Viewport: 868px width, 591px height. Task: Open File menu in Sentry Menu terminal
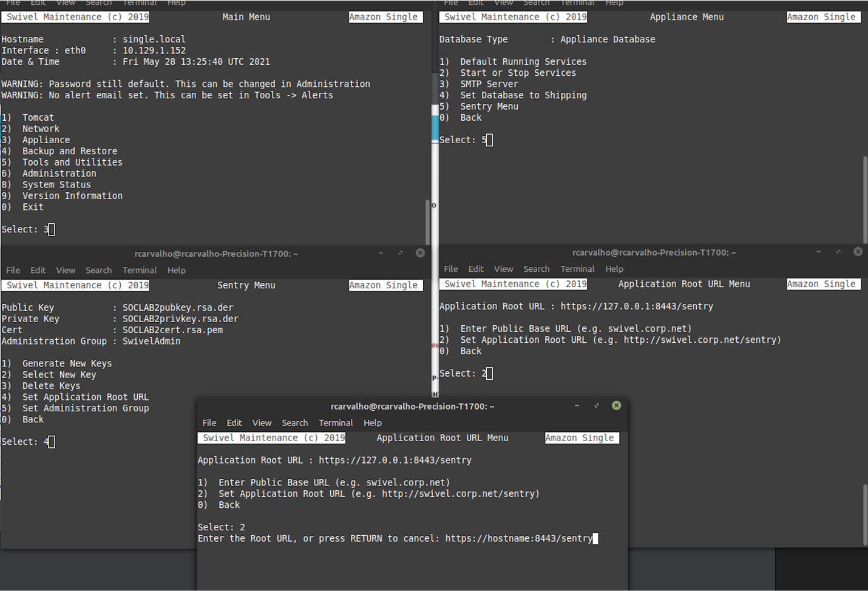[x=13, y=270]
